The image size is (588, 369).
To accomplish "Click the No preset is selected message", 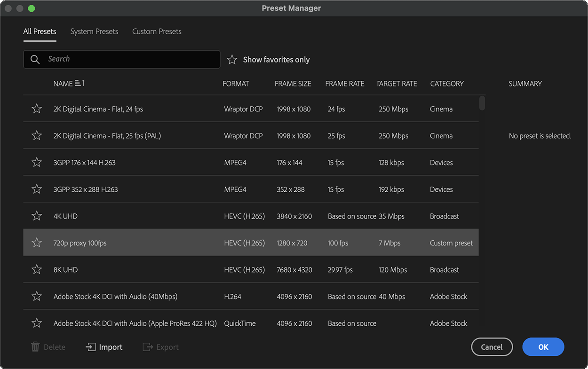I will pyautogui.click(x=540, y=136).
